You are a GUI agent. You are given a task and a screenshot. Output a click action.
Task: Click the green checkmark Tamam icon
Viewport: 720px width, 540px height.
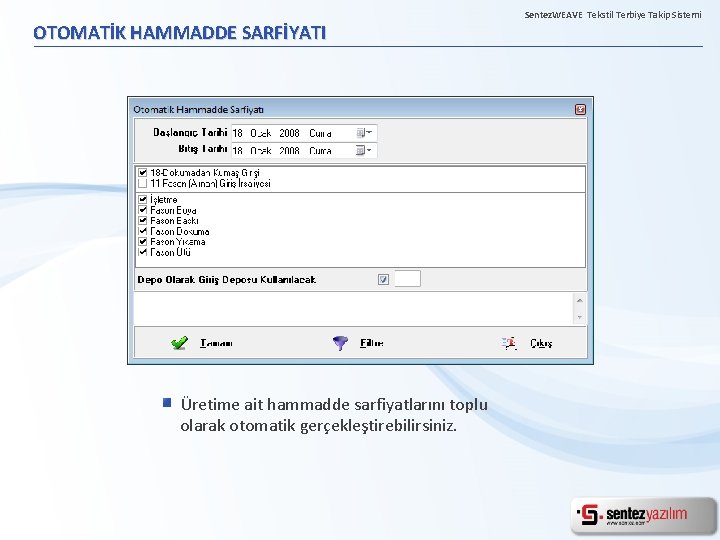(x=179, y=343)
